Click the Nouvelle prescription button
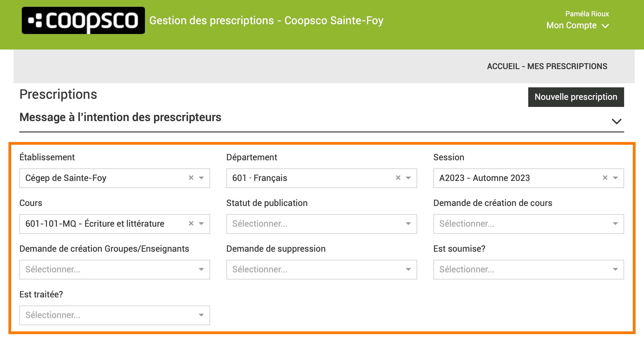Screen dimensions: 644x345 (576, 97)
